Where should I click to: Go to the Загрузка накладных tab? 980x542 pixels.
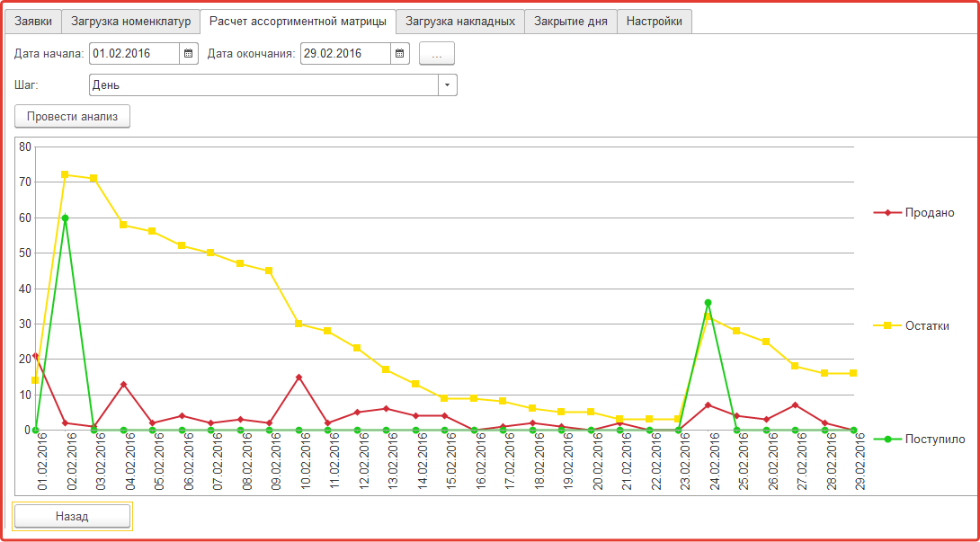460,22
